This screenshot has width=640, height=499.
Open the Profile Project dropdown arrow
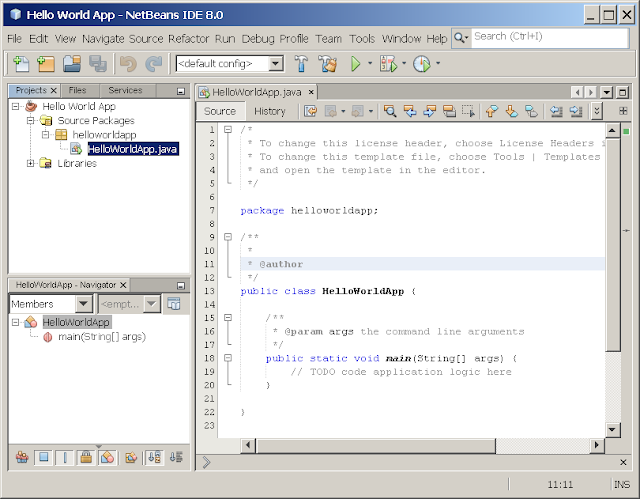(x=438, y=63)
